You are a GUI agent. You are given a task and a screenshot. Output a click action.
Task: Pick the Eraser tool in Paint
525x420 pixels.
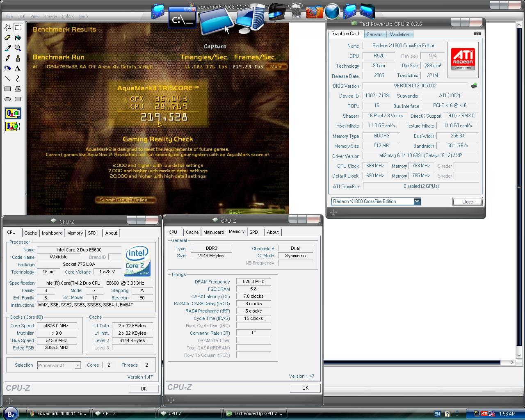click(x=8, y=38)
